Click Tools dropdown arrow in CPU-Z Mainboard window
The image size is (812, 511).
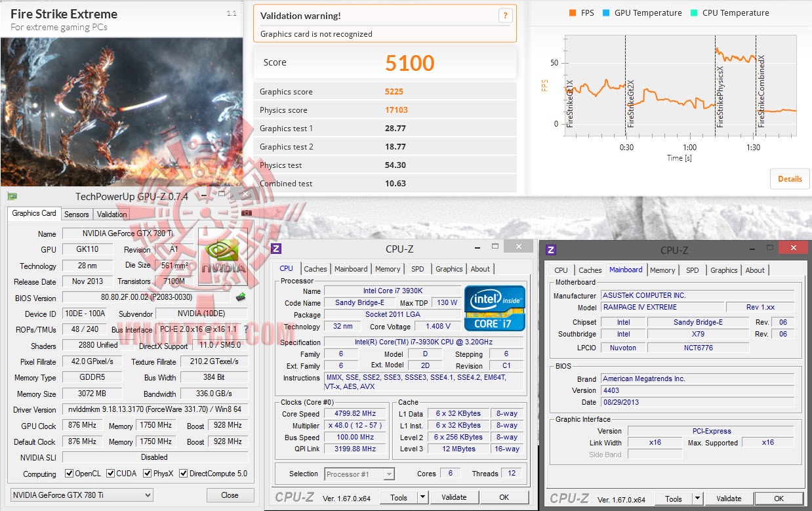click(697, 499)
